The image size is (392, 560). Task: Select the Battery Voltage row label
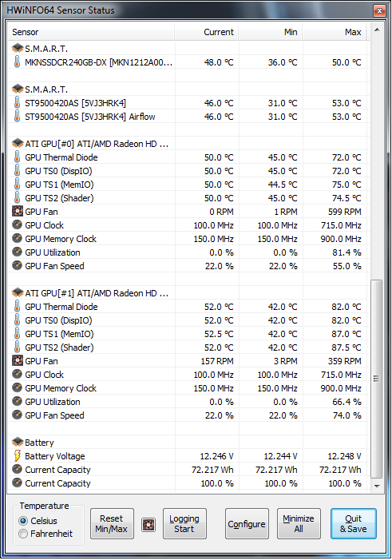tap(55, 456)
